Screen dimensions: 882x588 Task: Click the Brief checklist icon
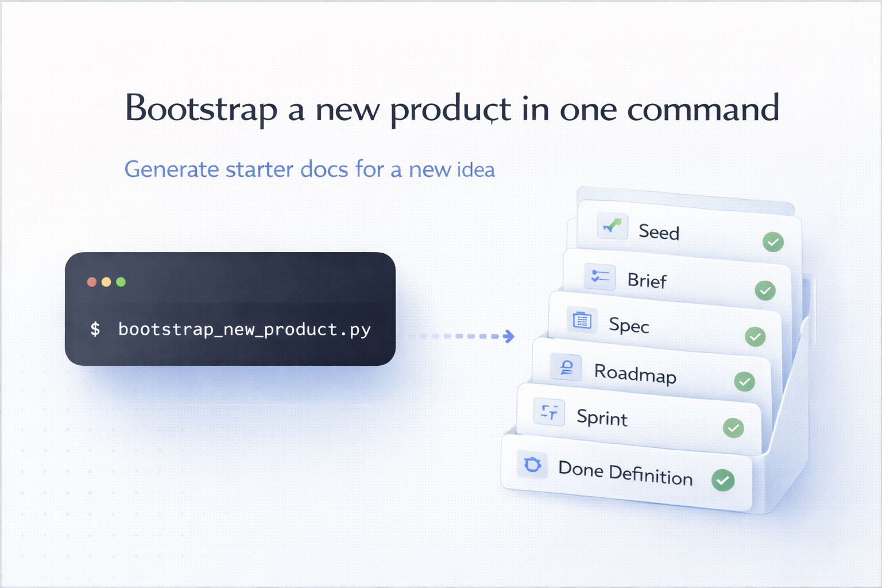600,277
